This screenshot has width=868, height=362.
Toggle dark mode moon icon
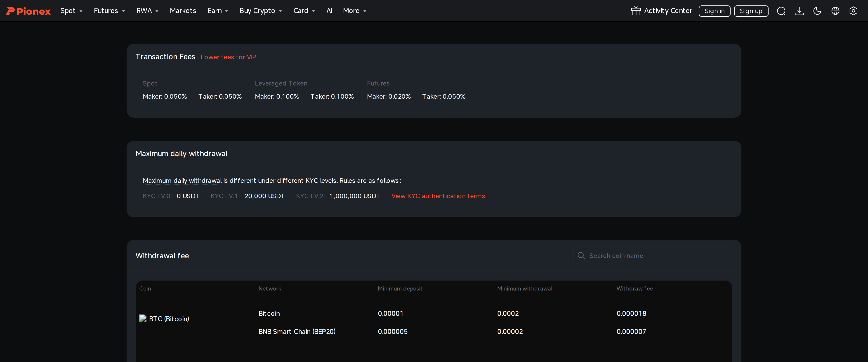tap(817, 11)
